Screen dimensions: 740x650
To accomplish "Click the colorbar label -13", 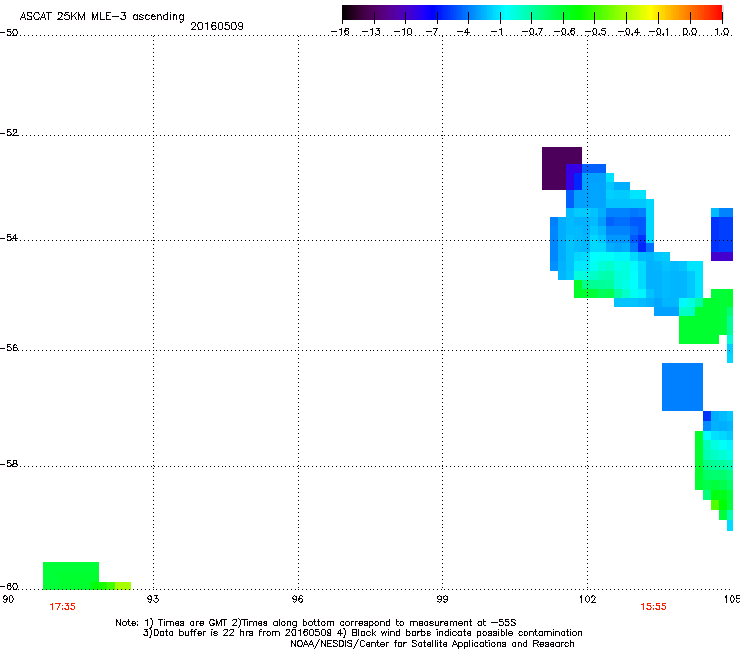I will click(x=371, y=32).
